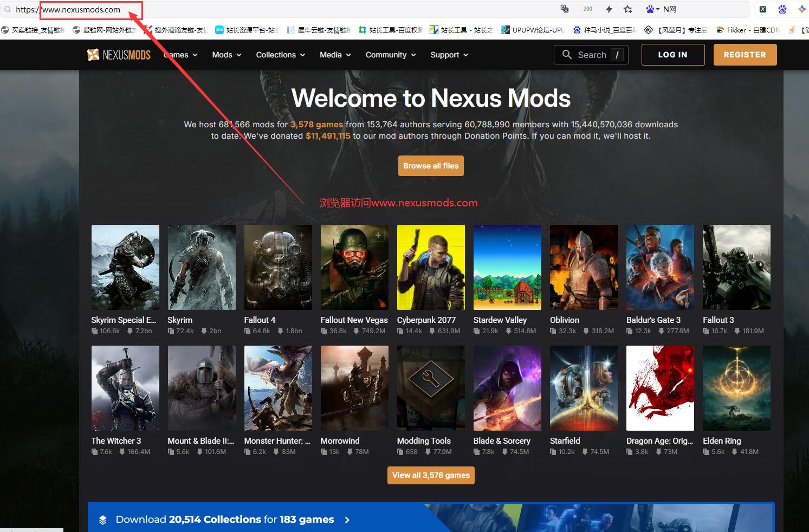This screenshot has width=809, height=532.
Task: Click the '514.8M' downloads under Stardew Valley
Action: pyautogui.click(x=525, y=331)
